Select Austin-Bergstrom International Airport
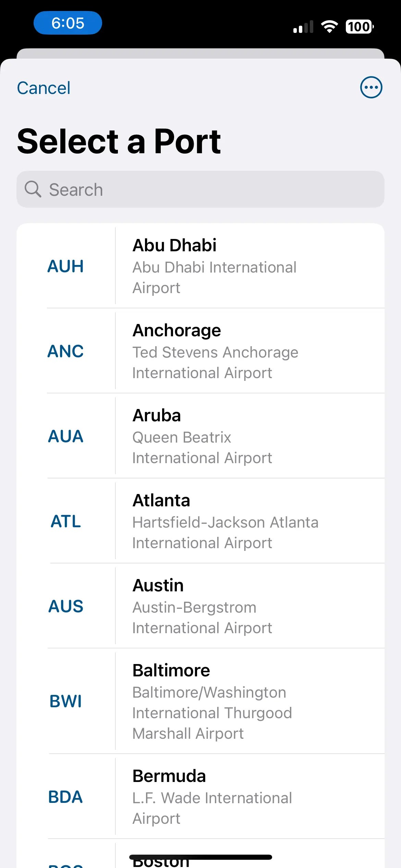The height and width of the screenshot is (868, 401). pyautogui.click(x=200, y=606)
